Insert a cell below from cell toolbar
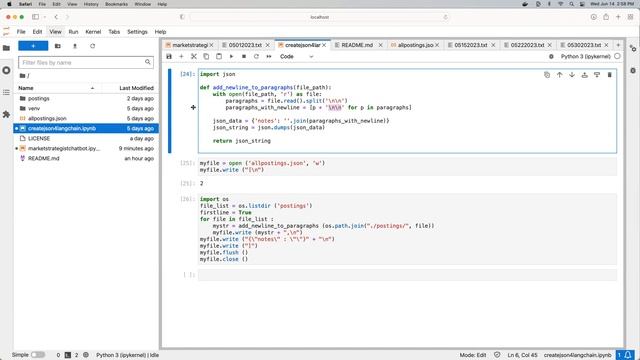 tap(597, 75)
